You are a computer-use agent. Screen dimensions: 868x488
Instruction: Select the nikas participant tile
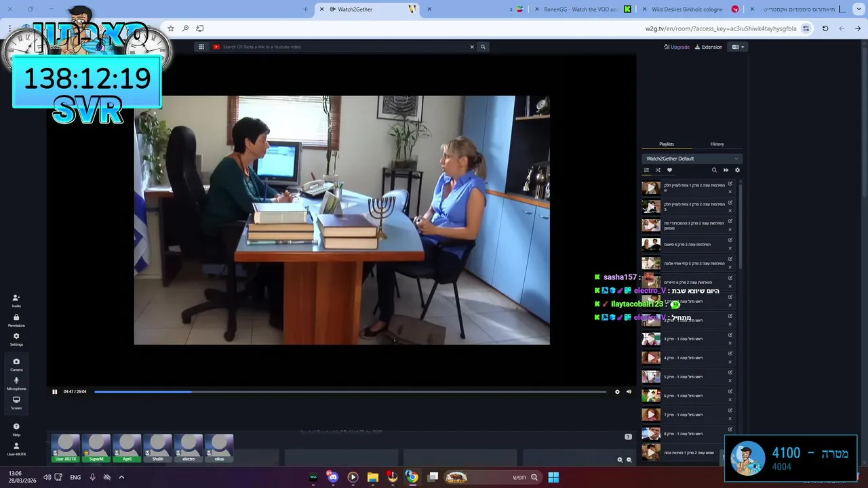pyautogui.click(x=219, y=449)
